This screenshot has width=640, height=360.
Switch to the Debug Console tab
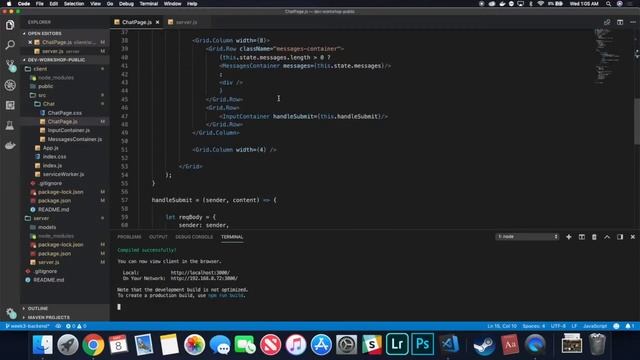(x=194, y=237)
